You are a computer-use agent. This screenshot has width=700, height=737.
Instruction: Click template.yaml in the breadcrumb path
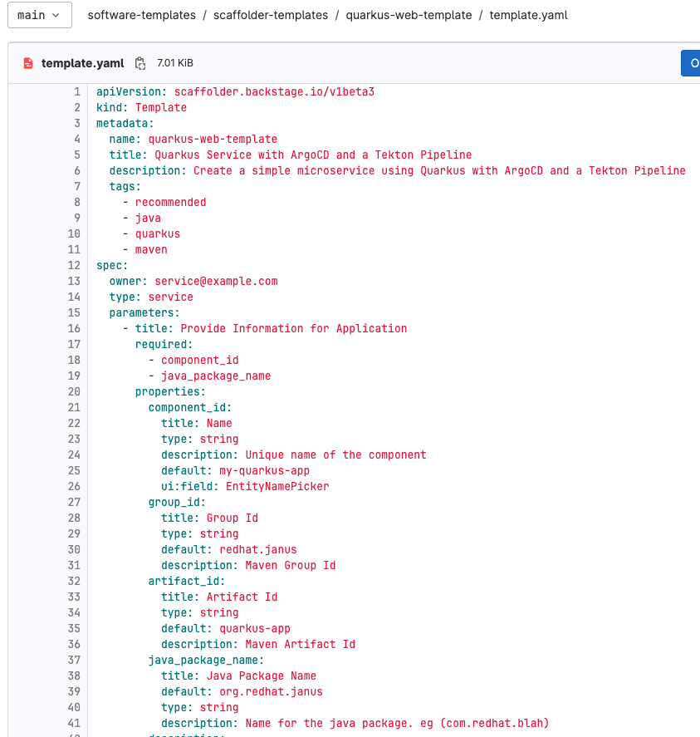[528, 15]
